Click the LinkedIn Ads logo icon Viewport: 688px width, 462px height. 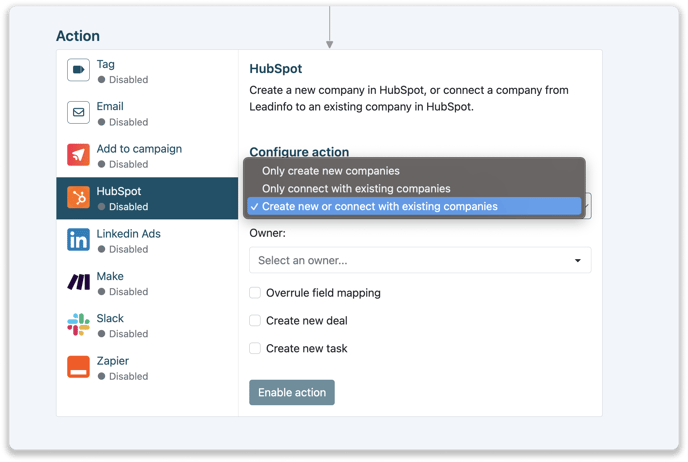pyautogui.click(x=78, y=240)
